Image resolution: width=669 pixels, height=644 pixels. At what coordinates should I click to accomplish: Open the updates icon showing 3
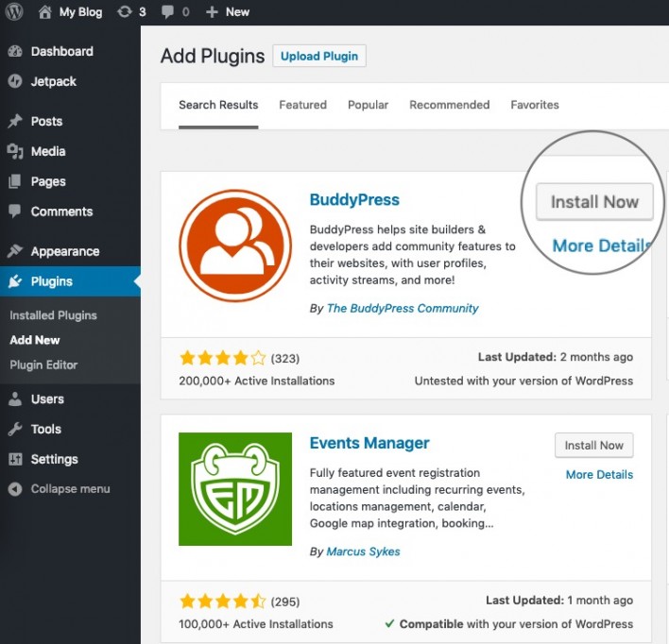tap(124, 11)
